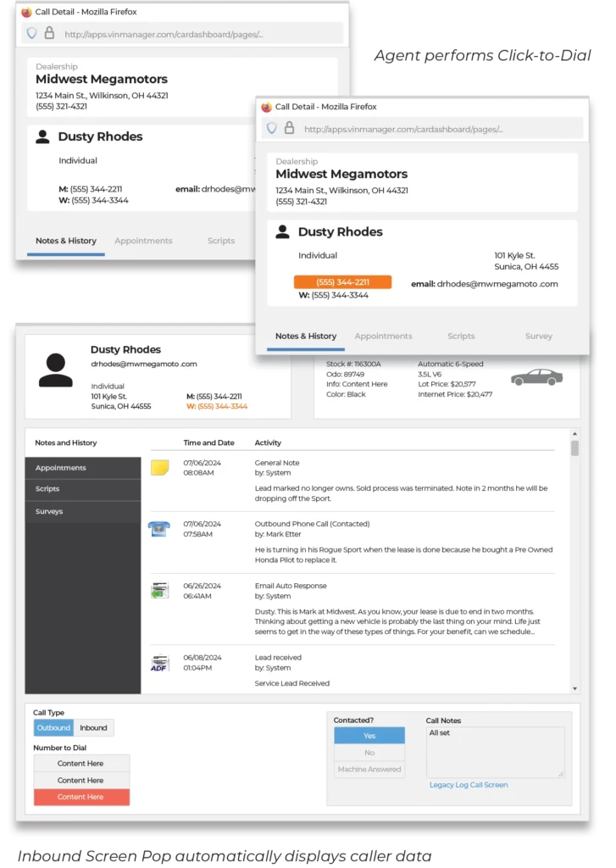Click person icon beside Dusty Rhodes in front window
Screen dimensions: 616x868
click(282, 231)
